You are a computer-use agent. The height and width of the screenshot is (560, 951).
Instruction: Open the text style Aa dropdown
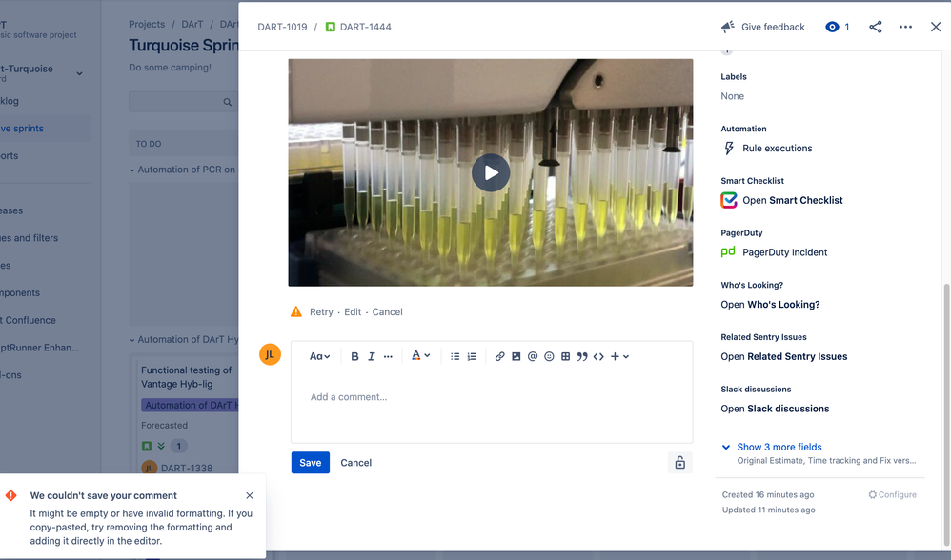(319, 356)
